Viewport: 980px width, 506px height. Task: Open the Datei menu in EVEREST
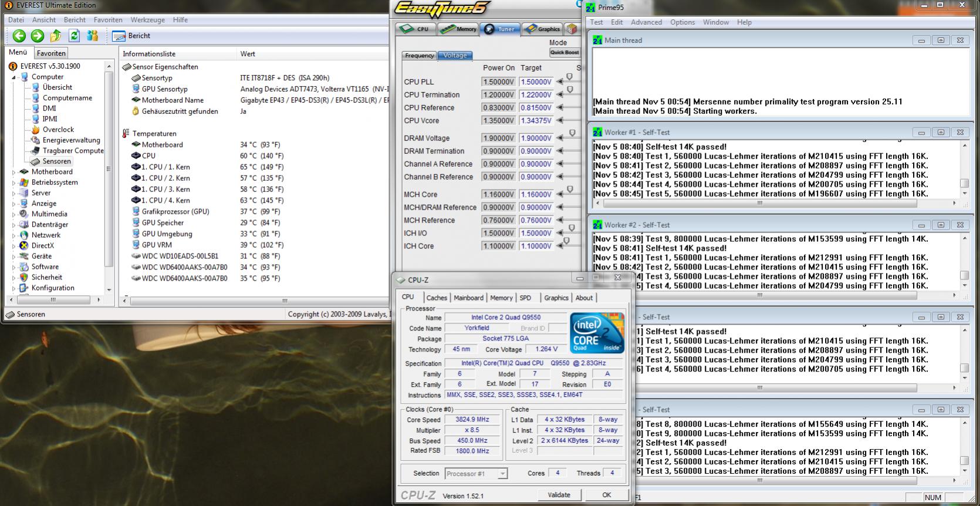(x=16, y=19)
